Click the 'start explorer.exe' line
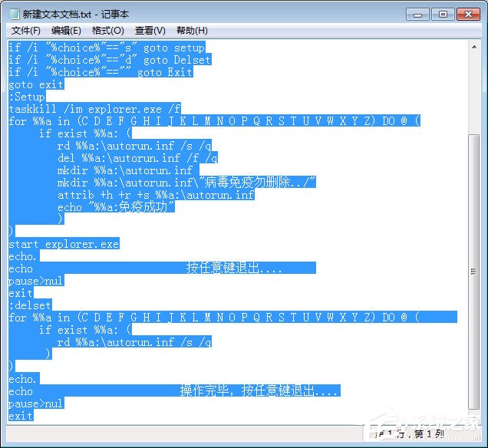The image size is (488, 448). click(x=64, y=244)
